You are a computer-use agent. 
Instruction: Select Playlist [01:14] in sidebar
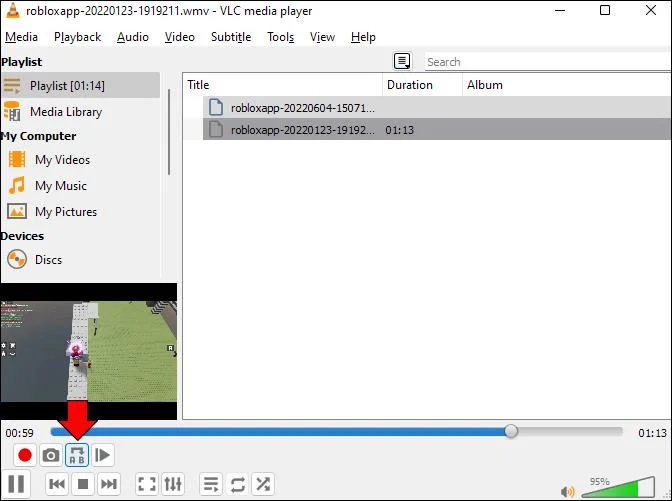[81, 85]
